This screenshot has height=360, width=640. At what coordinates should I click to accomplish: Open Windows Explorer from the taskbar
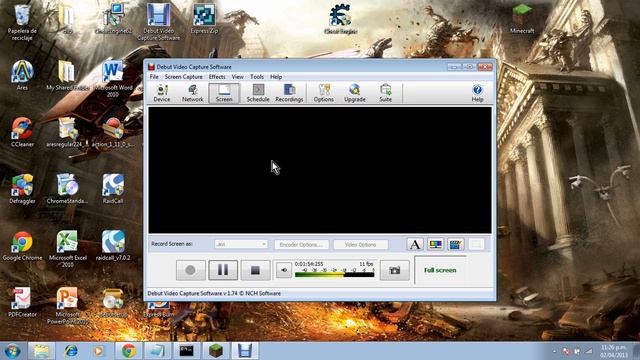point(41,351)
